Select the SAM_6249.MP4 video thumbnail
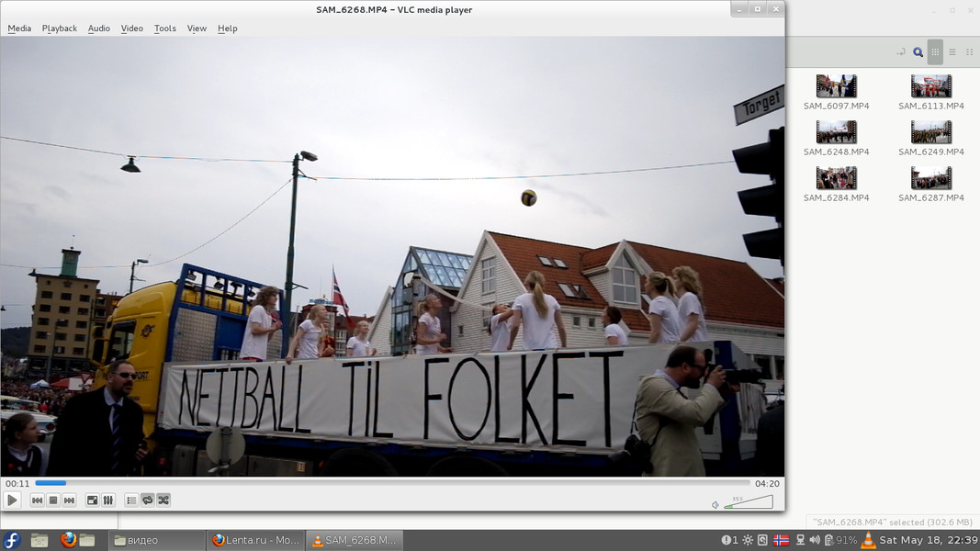The image size is (980, 551). [931, 133]
